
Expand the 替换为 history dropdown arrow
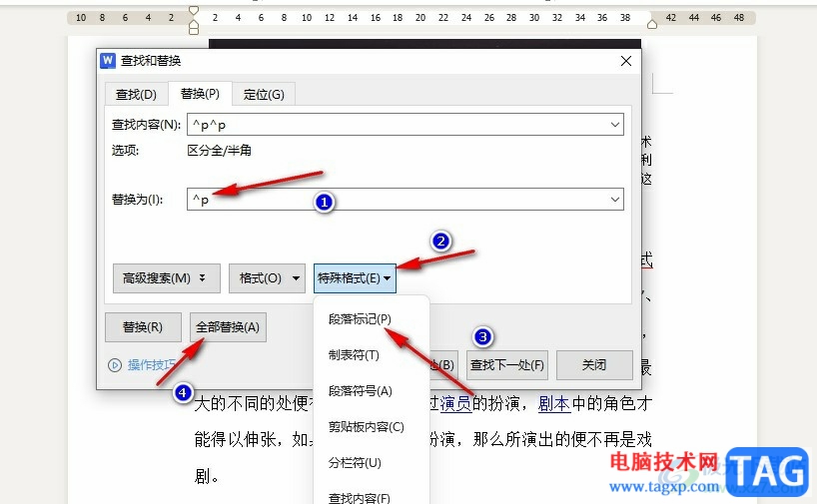(615, 200)
